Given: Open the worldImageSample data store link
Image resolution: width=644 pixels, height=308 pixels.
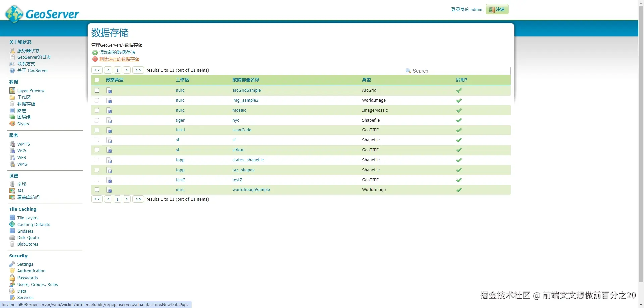Looking at the screenshot, I should [x=251, y=190].
